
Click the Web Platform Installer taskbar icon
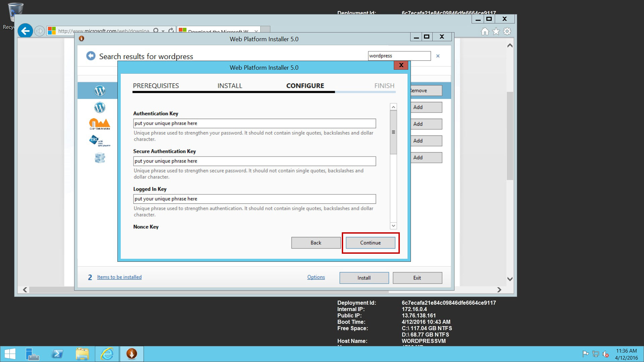click(x=131, y=354)
